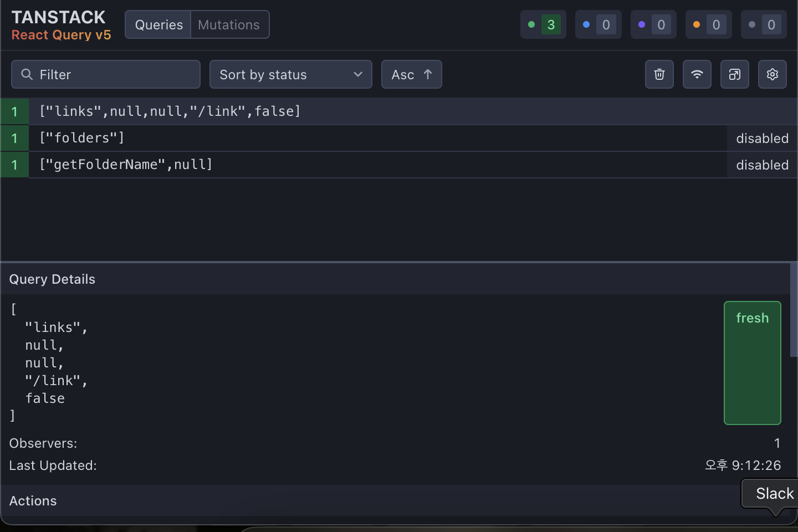Open the devtools settings gear
The height and width of the screenshot is (532, 798).
tap(773, 74)
